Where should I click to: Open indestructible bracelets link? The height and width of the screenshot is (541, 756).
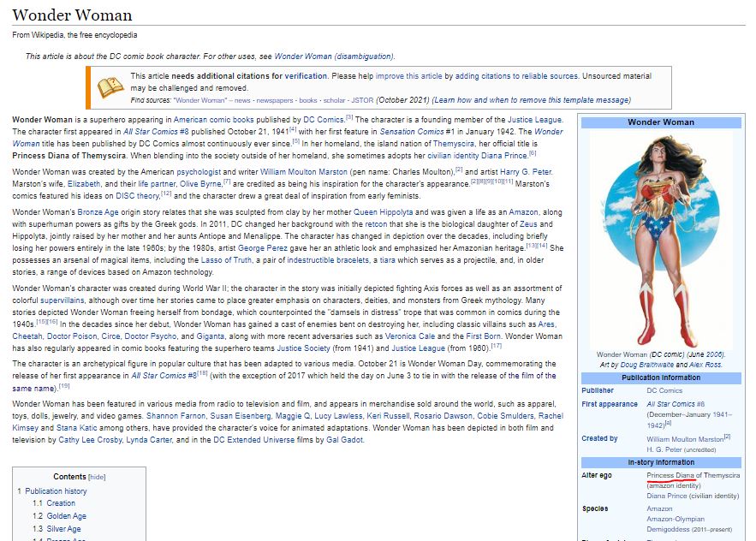point(328,260)
